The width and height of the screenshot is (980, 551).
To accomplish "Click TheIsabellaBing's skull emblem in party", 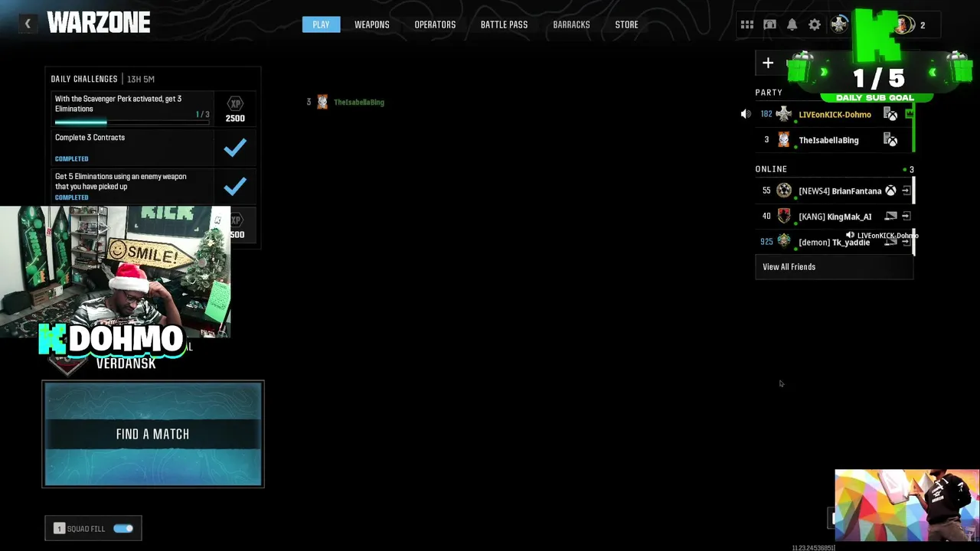I will pyautogui.click(x=783, y=140).
